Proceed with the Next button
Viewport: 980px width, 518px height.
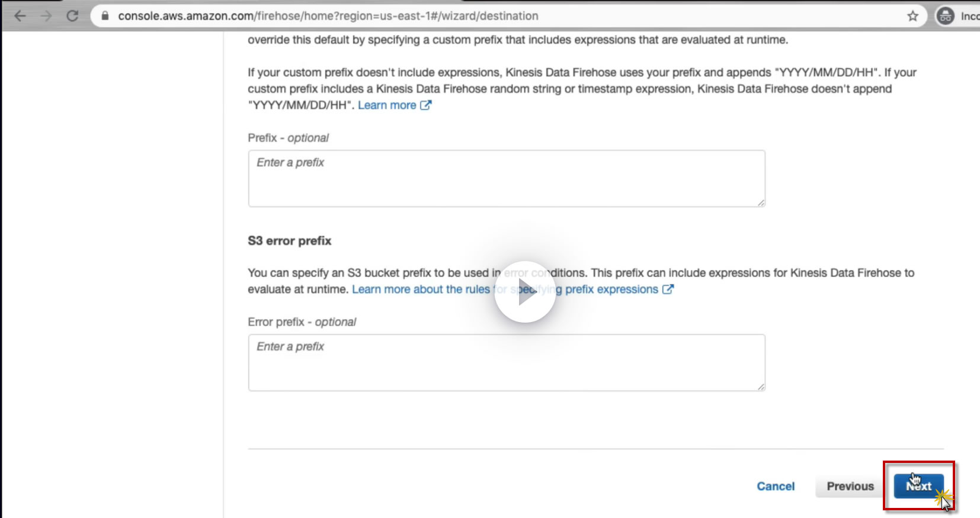(x=918, y=486)
